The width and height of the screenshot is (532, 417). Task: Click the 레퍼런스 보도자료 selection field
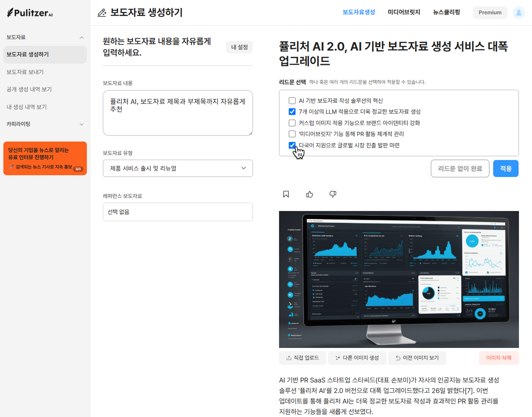(177, 212)
